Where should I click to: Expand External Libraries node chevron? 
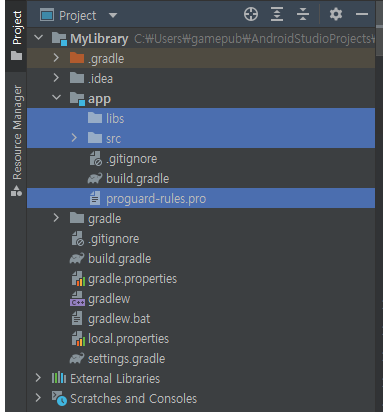pyautogui.click(x=38, y=378)
